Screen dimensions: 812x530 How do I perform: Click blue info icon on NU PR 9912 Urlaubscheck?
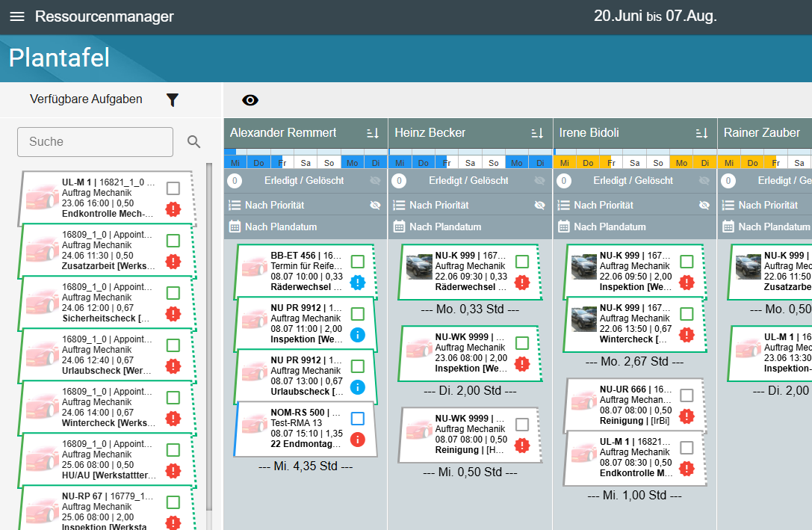(357, 387)
